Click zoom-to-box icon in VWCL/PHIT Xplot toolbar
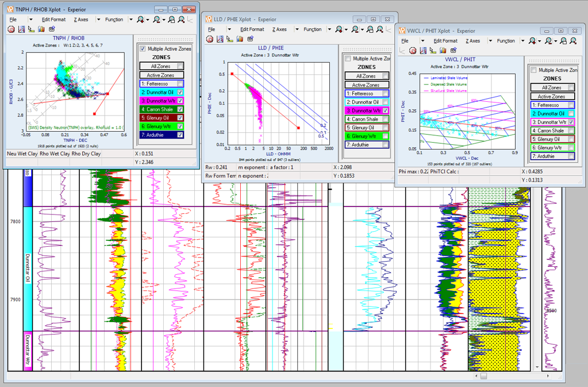 pyautogui.click(x=563, y=41)
